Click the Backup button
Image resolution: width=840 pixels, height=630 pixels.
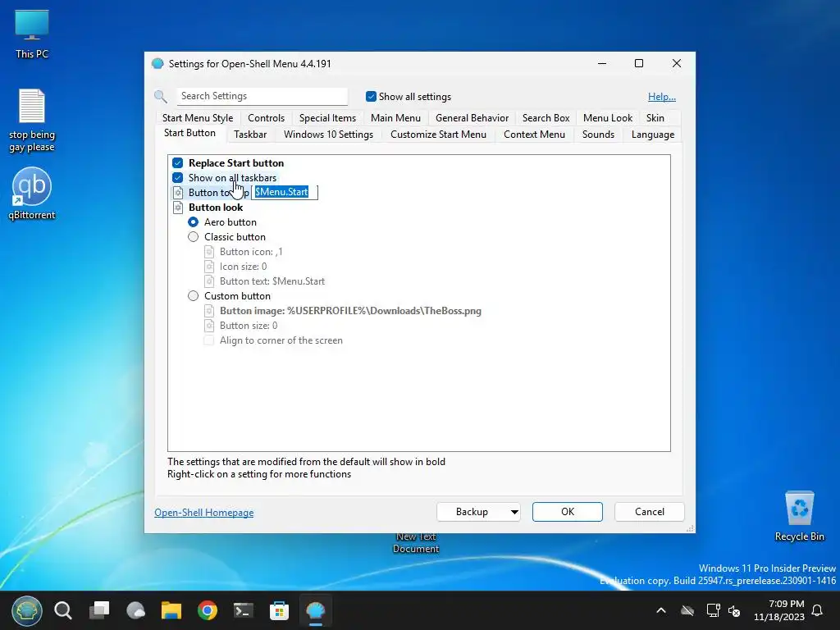pyautogui.click(x=472, y=512)
